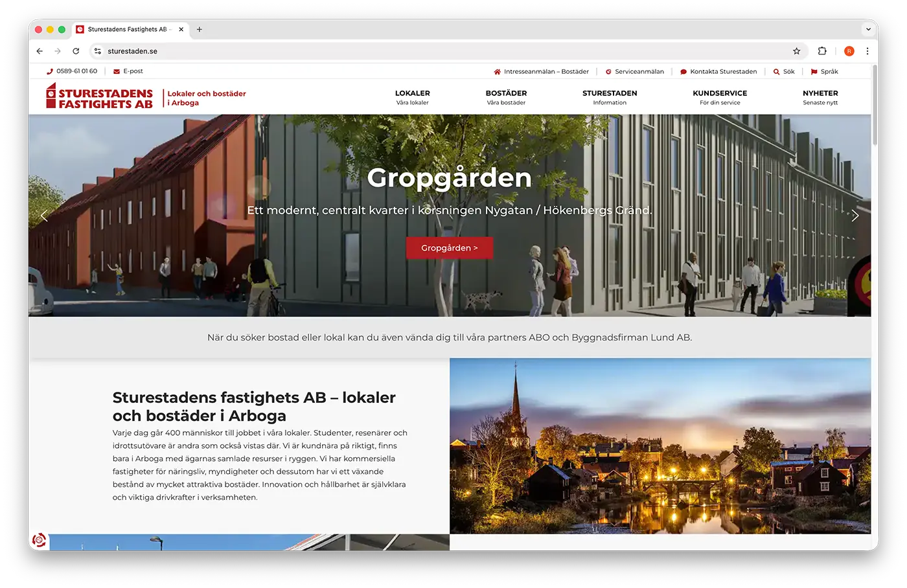
Task: Click the speech bubble icon for Kontakta Sturestaden
Action: 683,72
